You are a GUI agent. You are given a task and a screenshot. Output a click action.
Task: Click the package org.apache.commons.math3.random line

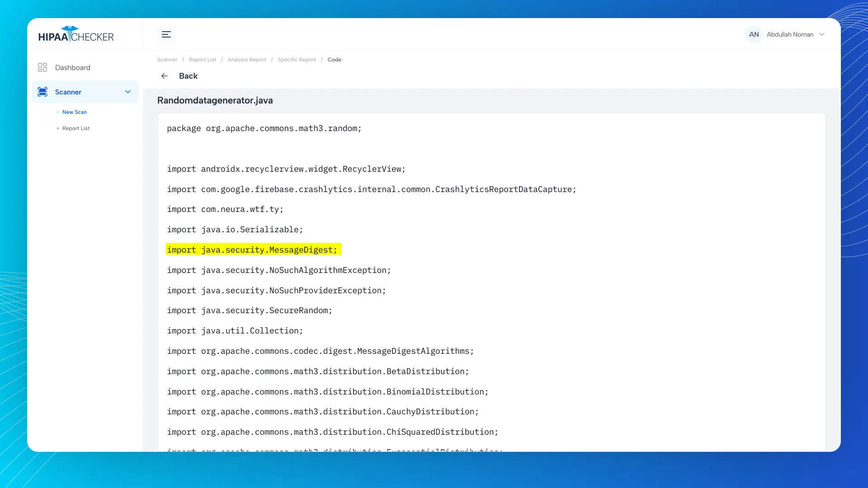click(x=264, y=128)
